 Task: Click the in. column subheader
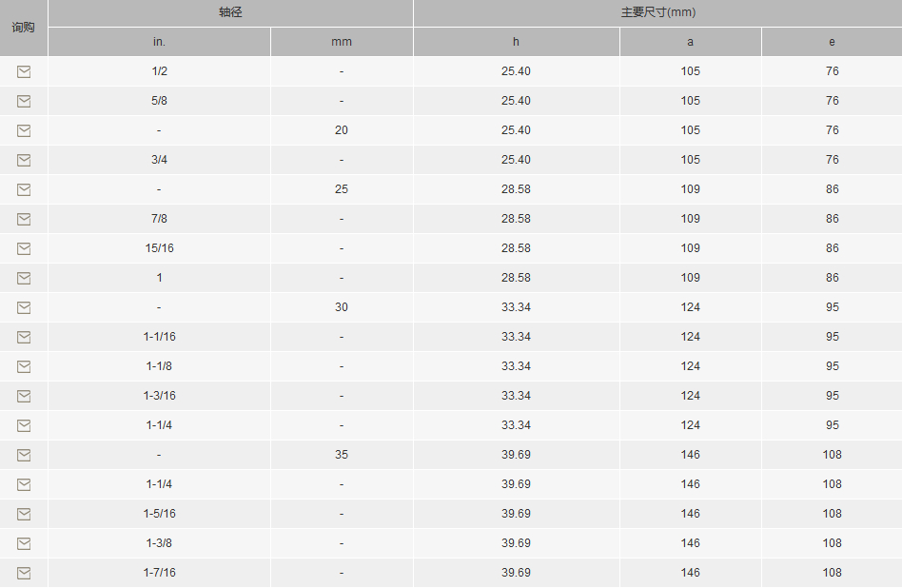(x=159, y=42)
